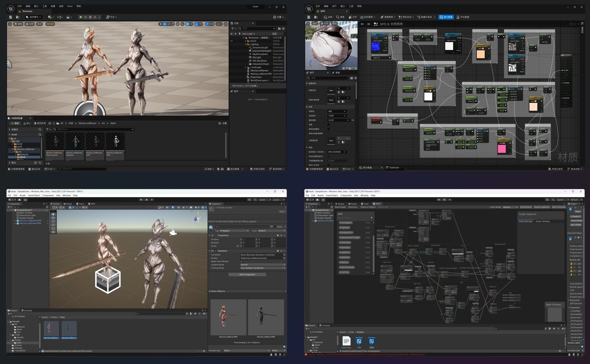Open the 选项模式 mode dropdown in Unreal
The image size is (590, 364).
point(34,17)
